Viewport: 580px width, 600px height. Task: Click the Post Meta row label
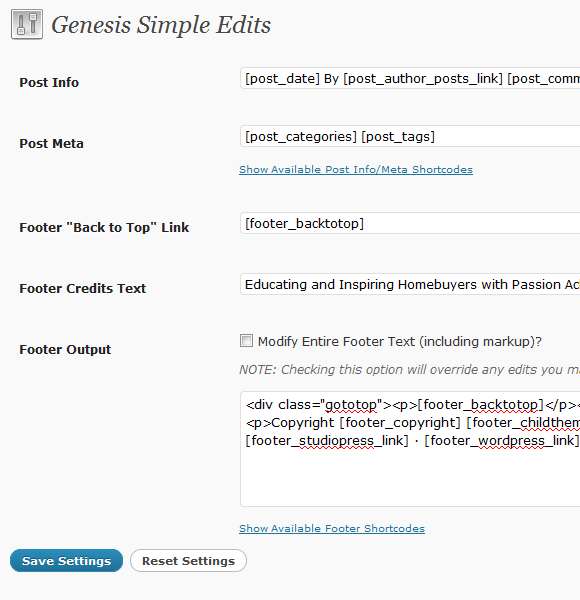tap(51, 143)
